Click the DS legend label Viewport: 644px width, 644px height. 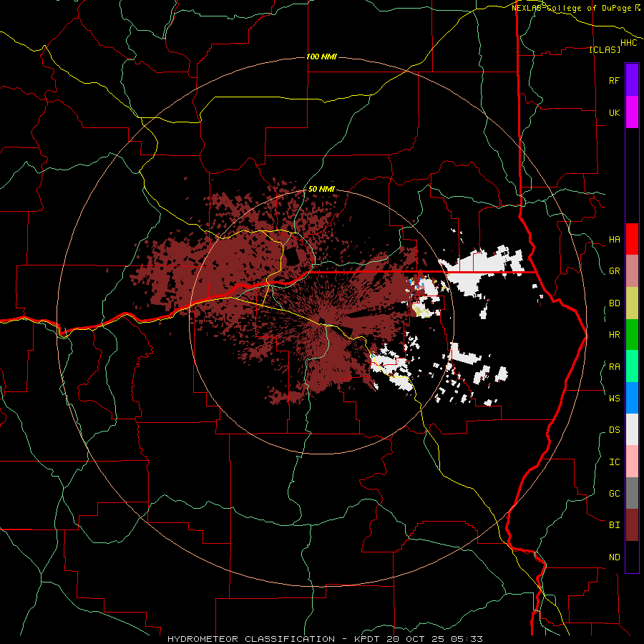pyautogui.click(x=614, y=430)
